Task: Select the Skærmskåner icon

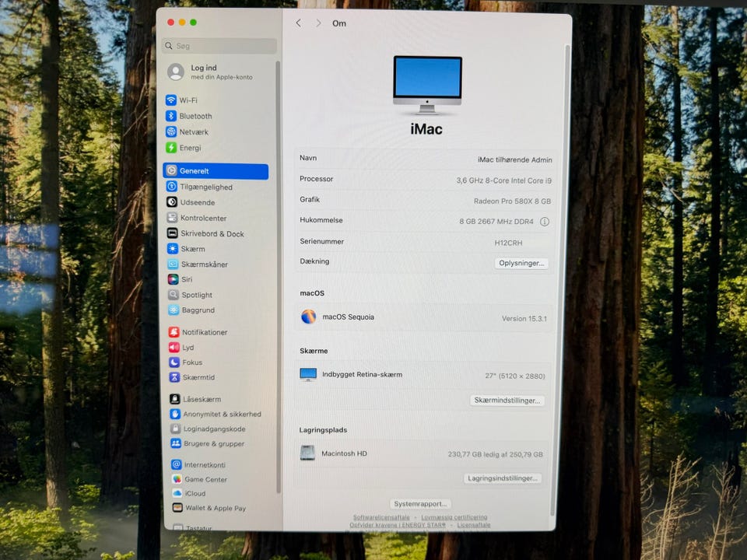Action: pyautogui.click(x=173, y=264)
